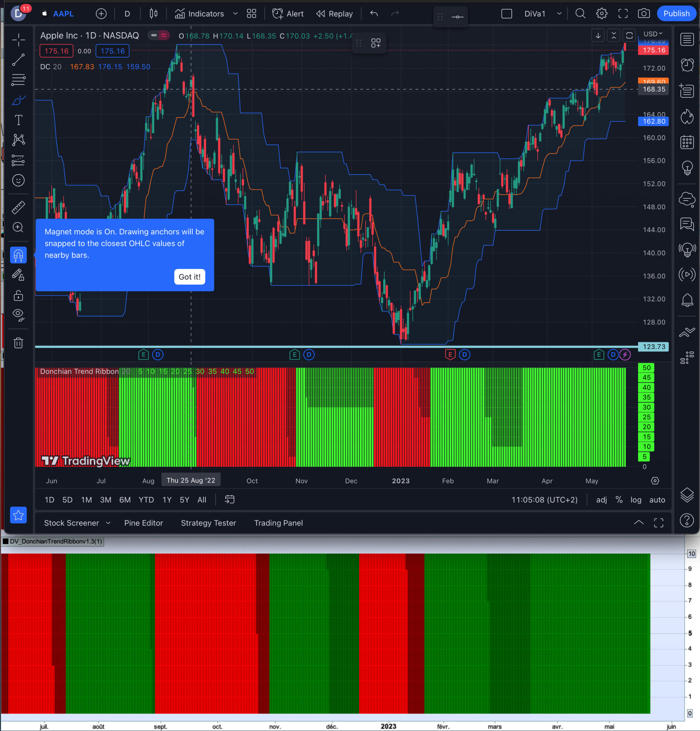Open the DiVa1 layout dropdown
The height and width of the screenshot is (731, 700).
559,14
